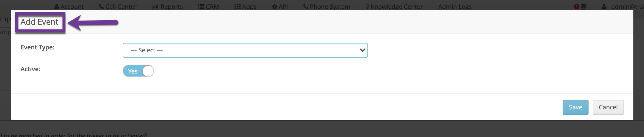Viewport: 644px width, 137px height.
Task: Click the Call Center phone icon
Action: tap(101, 6)
